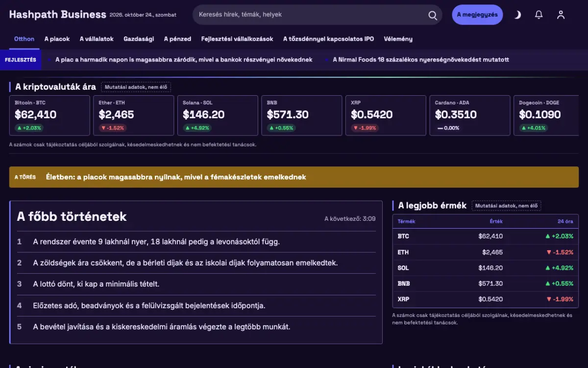Go to the 'Gazdasági' tab

tap(139, 39)
